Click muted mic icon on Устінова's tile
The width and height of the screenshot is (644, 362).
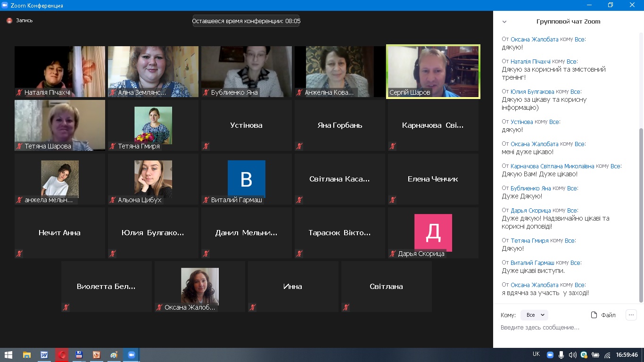click(x=206, y=146)
